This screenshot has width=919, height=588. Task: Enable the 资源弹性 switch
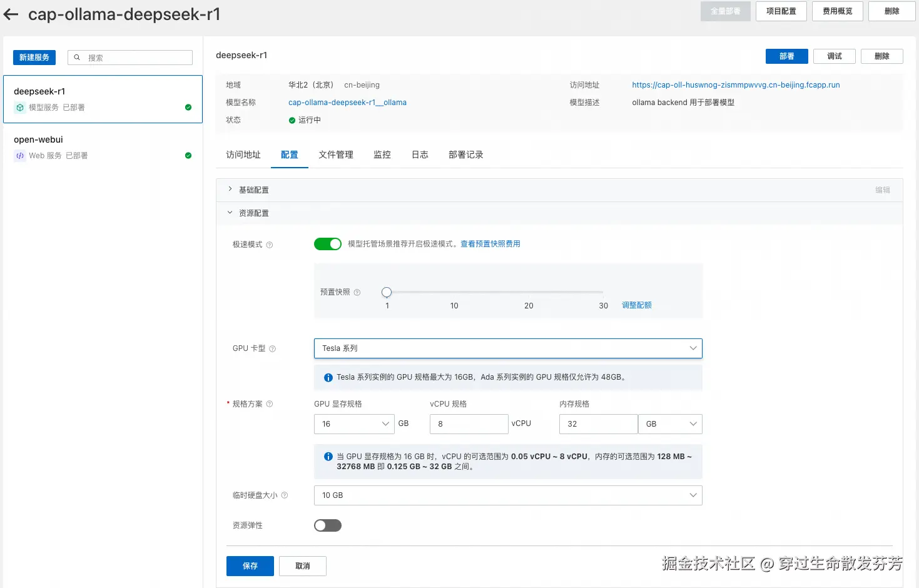click(328, 525)
